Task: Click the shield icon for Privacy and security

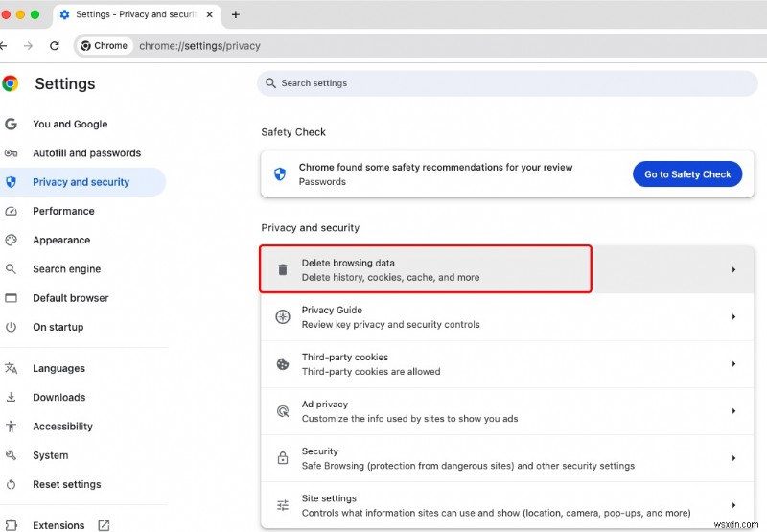Action: 11,182
